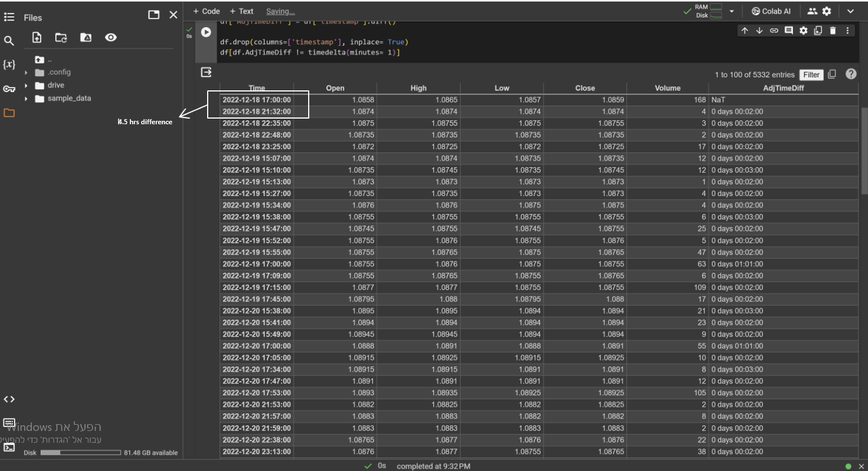Toggle the cell output view icon
This screenshot has height=471, width=868.
click(x=206, y=72)
